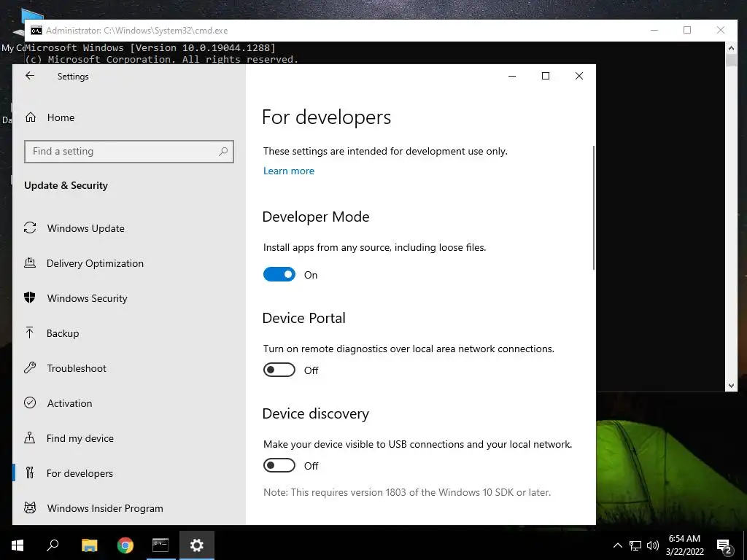Open the network icon in the system tray
Image resolution: width=747 pixels, height=560 pixels.
click(635, 545)
